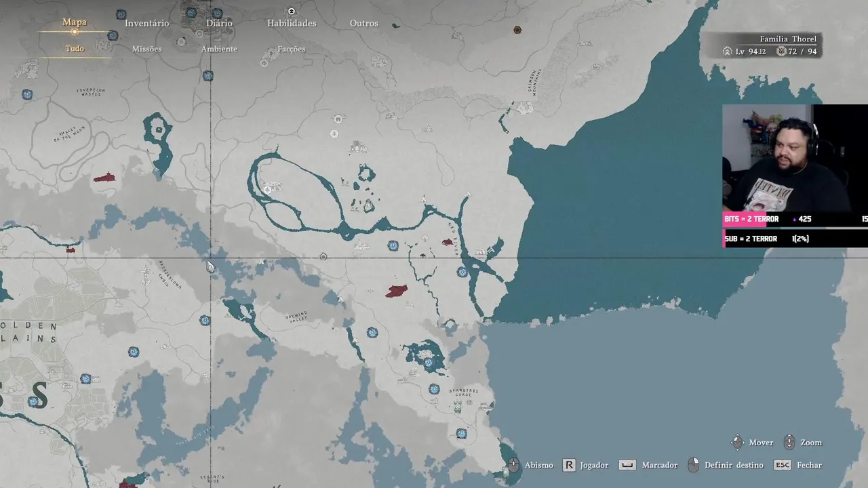This screenshot has height=488, width=868.
Task: Open the Mapa tab
Action: click(75, 22)
